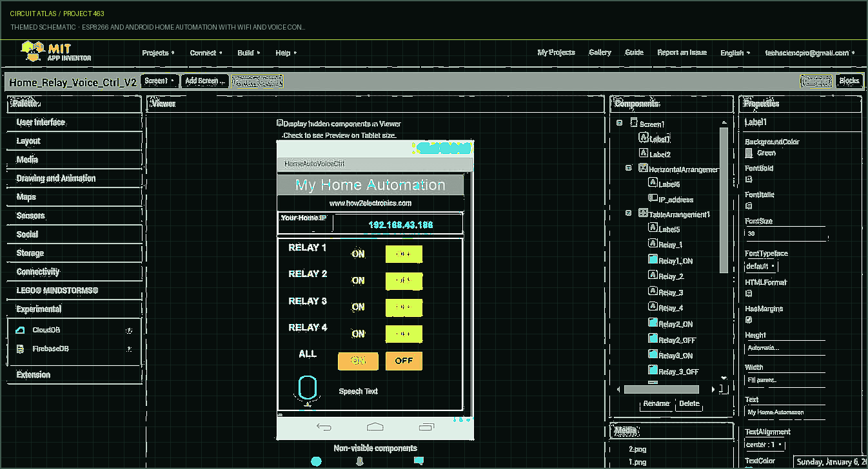Screen dimensions: 868x469
Task: Click the Delete component button
Action: click(x=689, y=403)
